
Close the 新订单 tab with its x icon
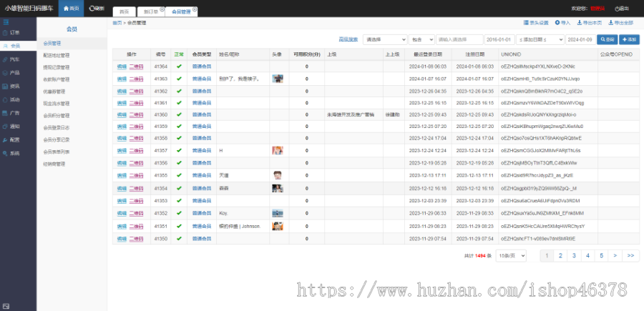(162, 9)
